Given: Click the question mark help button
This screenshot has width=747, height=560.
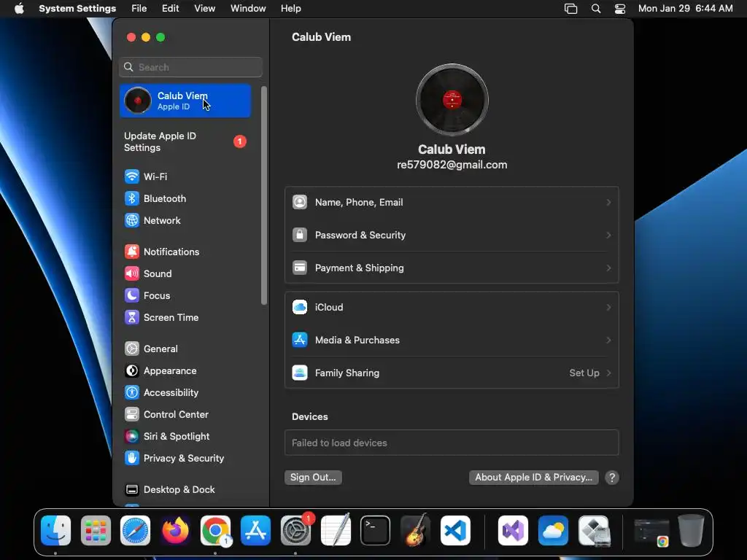Looking at the screenshot, I should tap(612, 478).
